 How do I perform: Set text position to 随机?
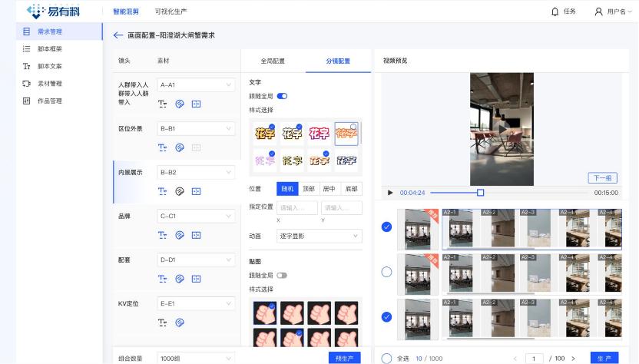287,189
